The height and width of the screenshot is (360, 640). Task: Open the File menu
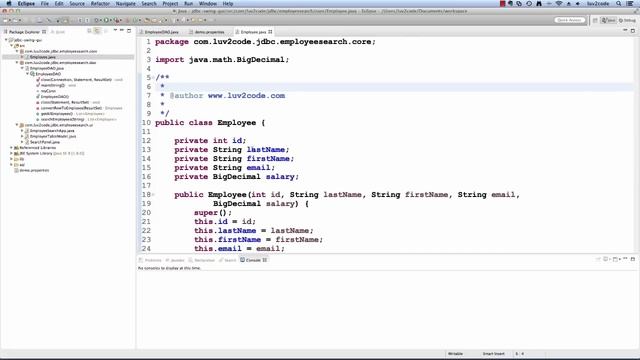(x=44, y=4)
